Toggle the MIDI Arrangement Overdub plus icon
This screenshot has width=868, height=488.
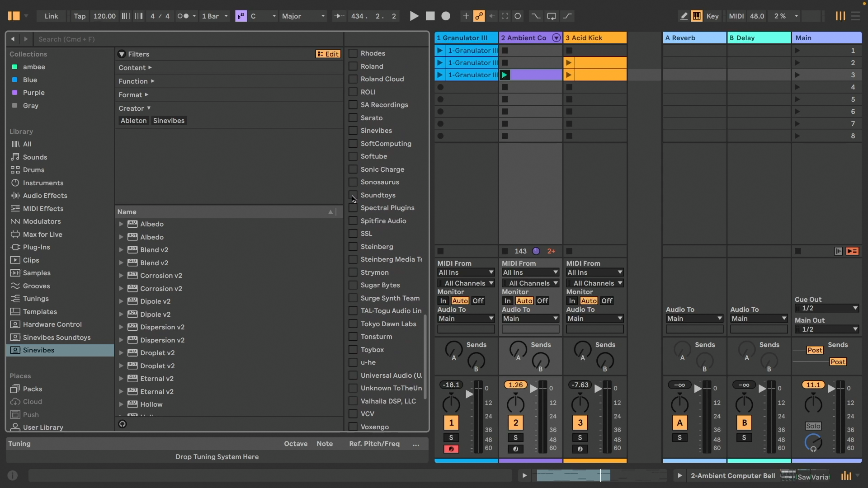466,16
